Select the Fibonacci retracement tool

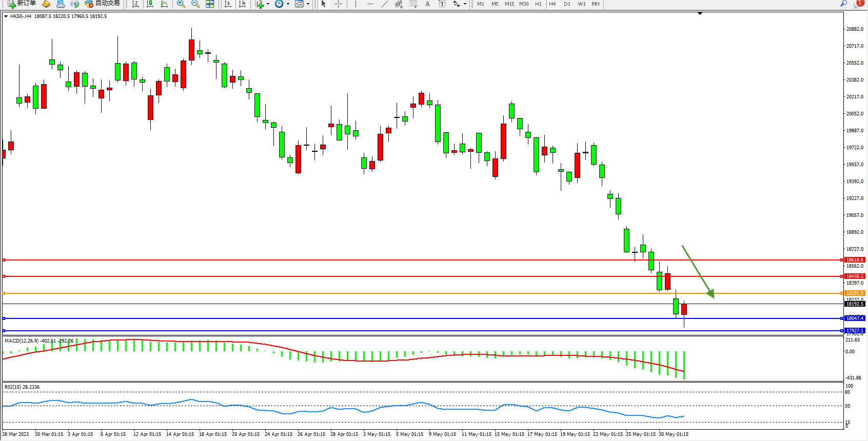(413, 4)
